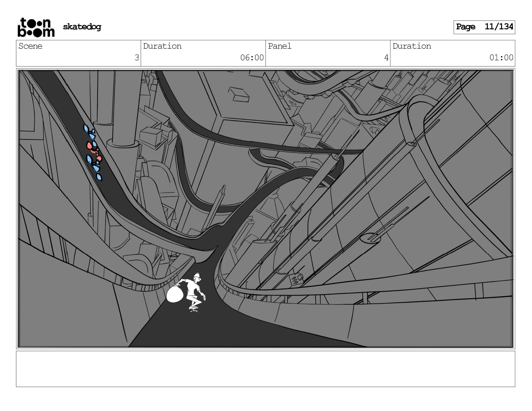Click the scene duration value '06:00'
Viewport: 532px width, 411px height.
click(x=252, y=58)
